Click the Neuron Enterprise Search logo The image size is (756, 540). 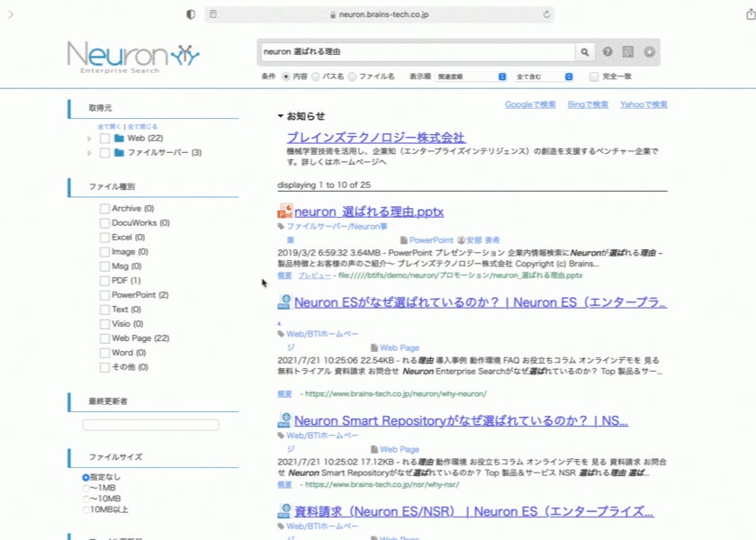tap(133, 57)
